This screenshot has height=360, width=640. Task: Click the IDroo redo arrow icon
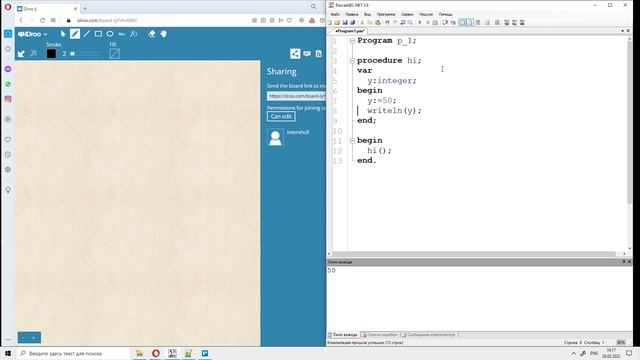[33, 53]
